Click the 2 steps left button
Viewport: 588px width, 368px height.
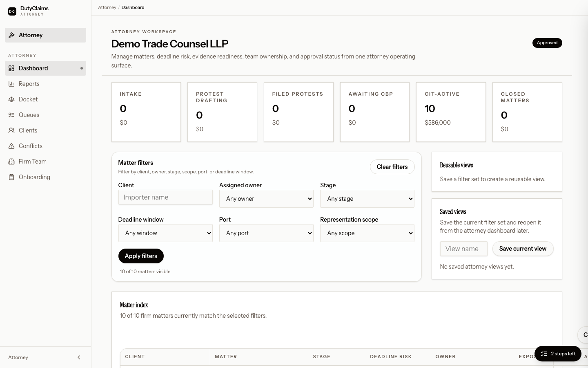[558, 354]
